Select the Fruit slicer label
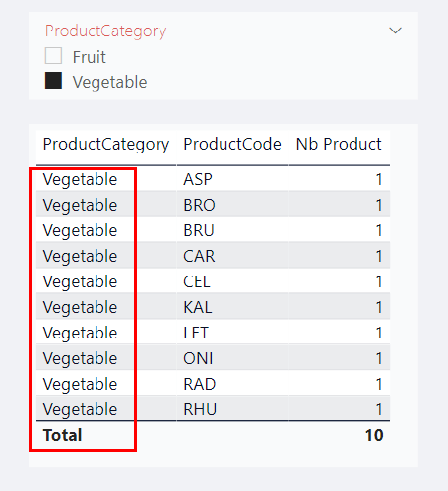 (90, 57)
